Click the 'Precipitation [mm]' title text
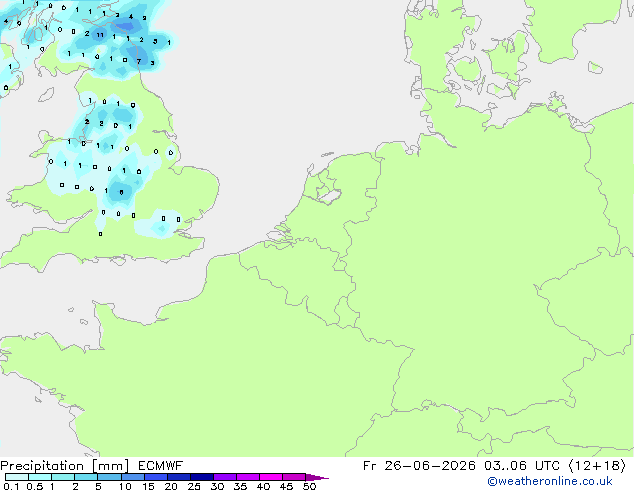The image size is (634, 490). click(65, 466)
